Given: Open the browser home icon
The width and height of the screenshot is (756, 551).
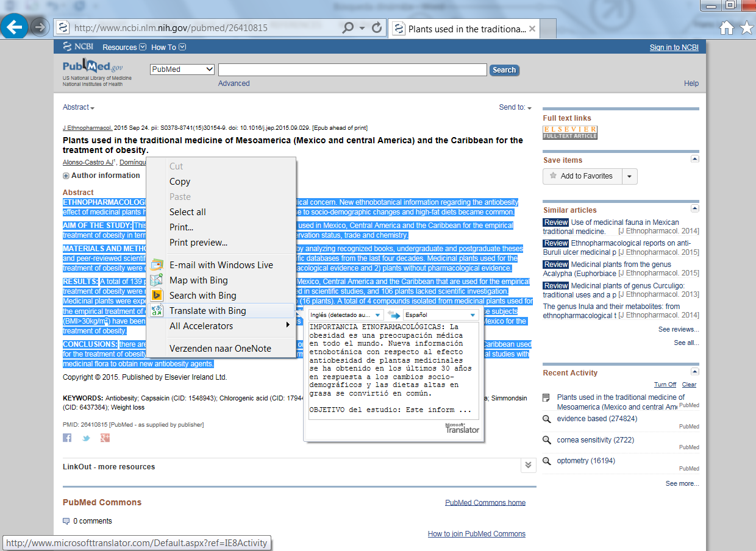Looking at the screenshot, I should click(x=726, y=27).
